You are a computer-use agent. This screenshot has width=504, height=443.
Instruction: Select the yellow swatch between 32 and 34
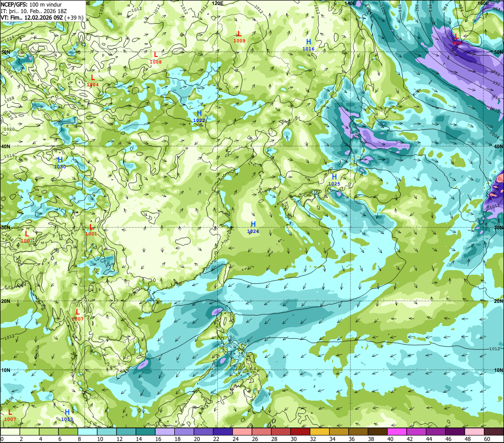320,432
